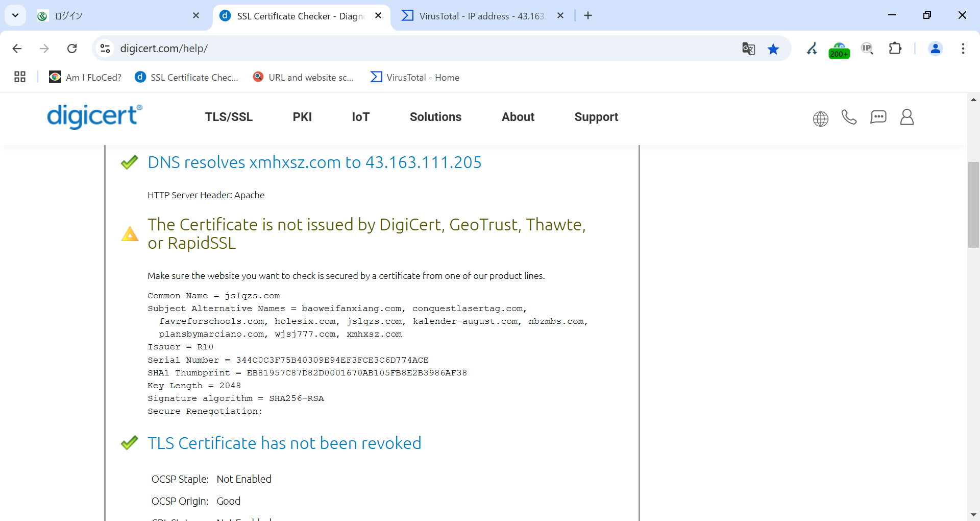Click the Issuer = R10 line
Viewport: 980px width, 521px height.
click(x=181, y=347)
